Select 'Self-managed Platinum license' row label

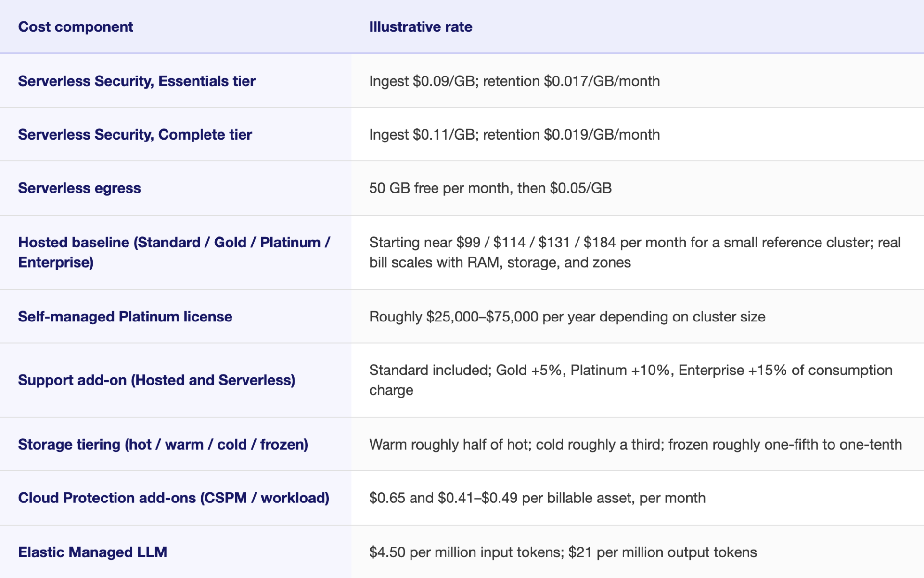tap(125, 317)
